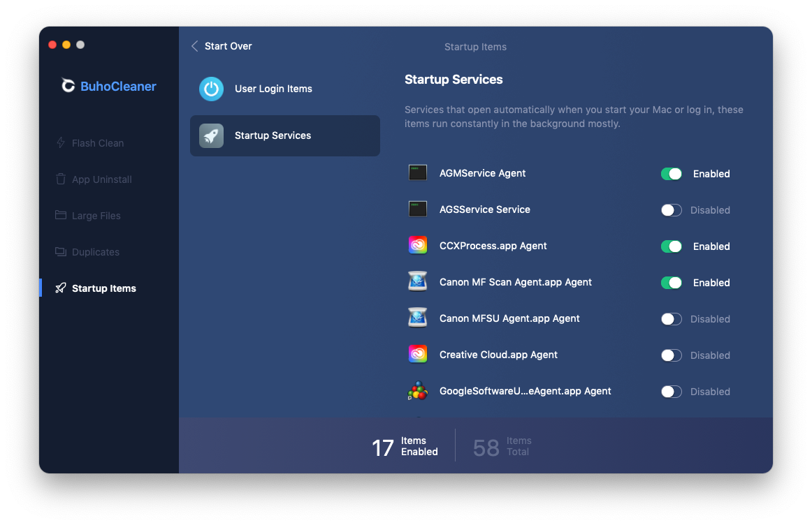Click the Enabled label beside CCXProcess.app Agent
Image resolution: width=812 pixels, height=525 pixels.
711,246
